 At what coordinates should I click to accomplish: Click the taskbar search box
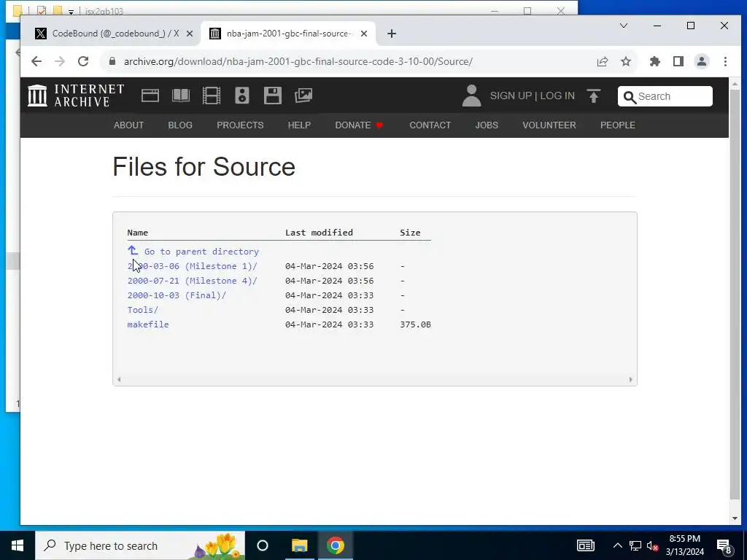[x=140, y=545]
